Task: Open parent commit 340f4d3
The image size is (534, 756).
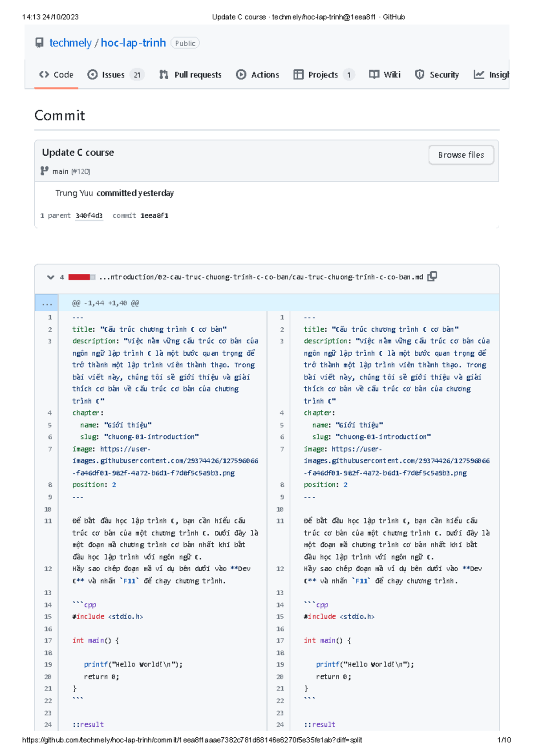Action: tap(89, 215)
